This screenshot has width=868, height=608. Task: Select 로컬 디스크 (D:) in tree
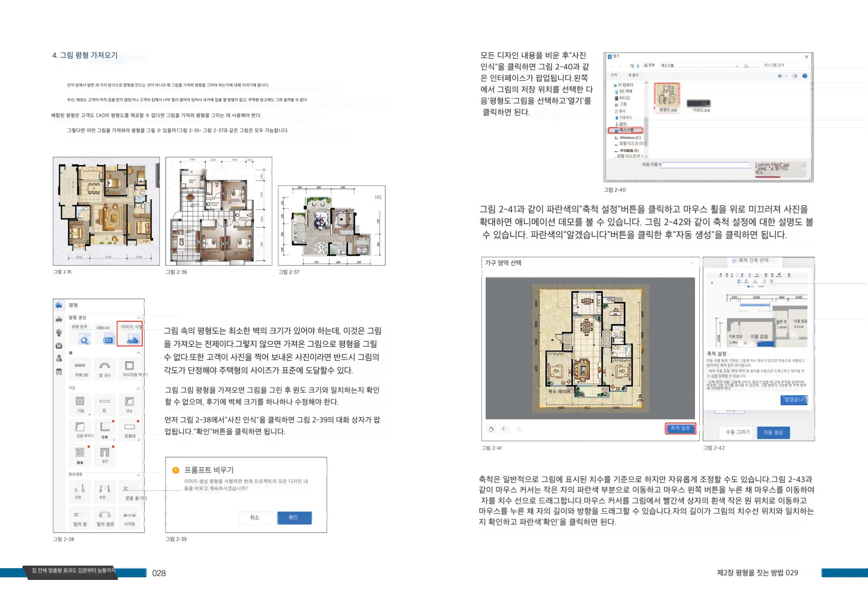click(x=630, y=144)
